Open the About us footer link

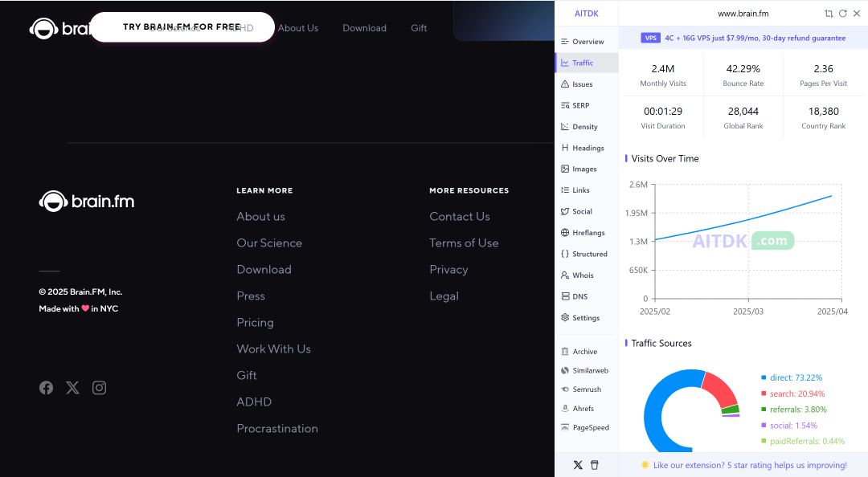pyautogui.click(x=260, y=216)
